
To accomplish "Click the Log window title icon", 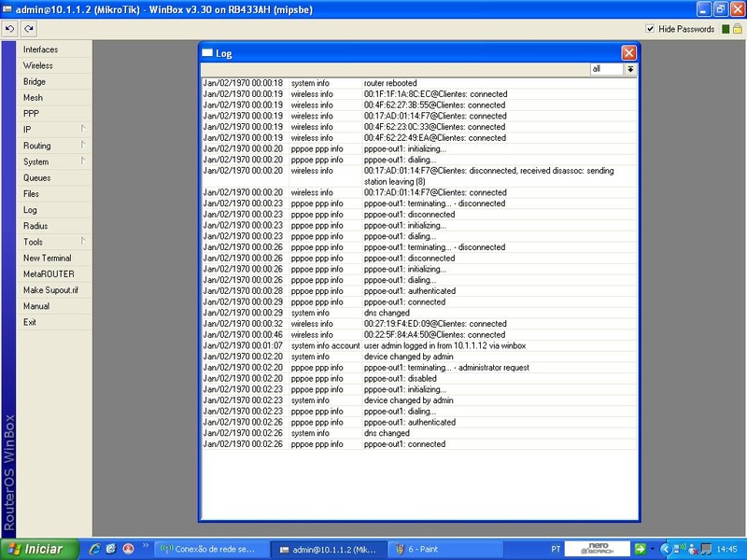I will 207,53.
